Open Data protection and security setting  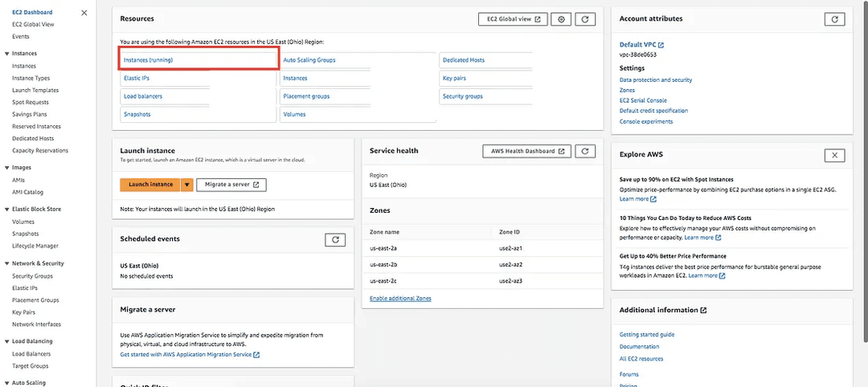656,80
